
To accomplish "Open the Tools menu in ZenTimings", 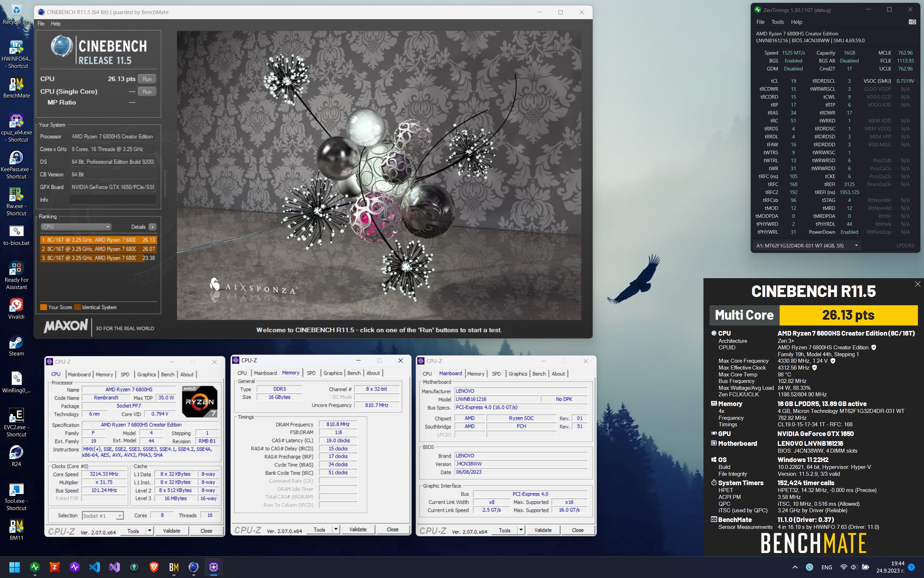I will point(777,22).
